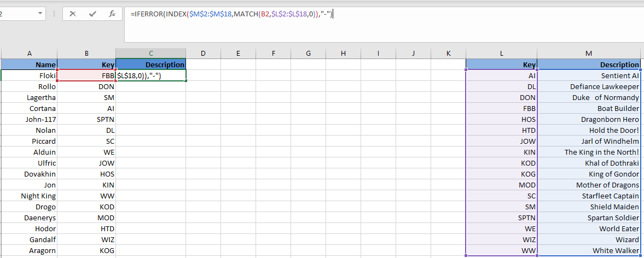Select the Aragorn name cell
This screenshot has width=644, height=258.
tap(30, 250)
